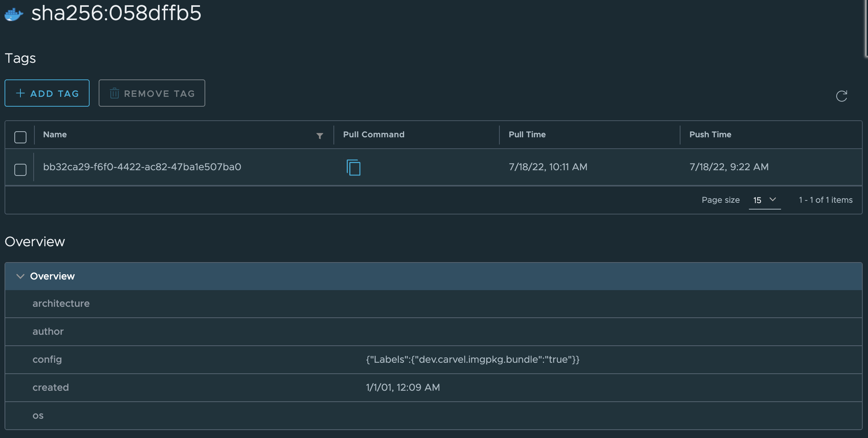Check the select-all checkbox in table header
This screenshot has height=438, width=868.
click(x=20, y=136)
